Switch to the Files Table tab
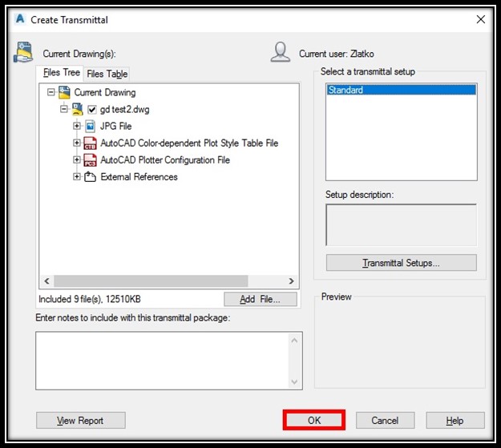Image resolution: width=501 pixels, height=448 pixels. click(107, 74)
